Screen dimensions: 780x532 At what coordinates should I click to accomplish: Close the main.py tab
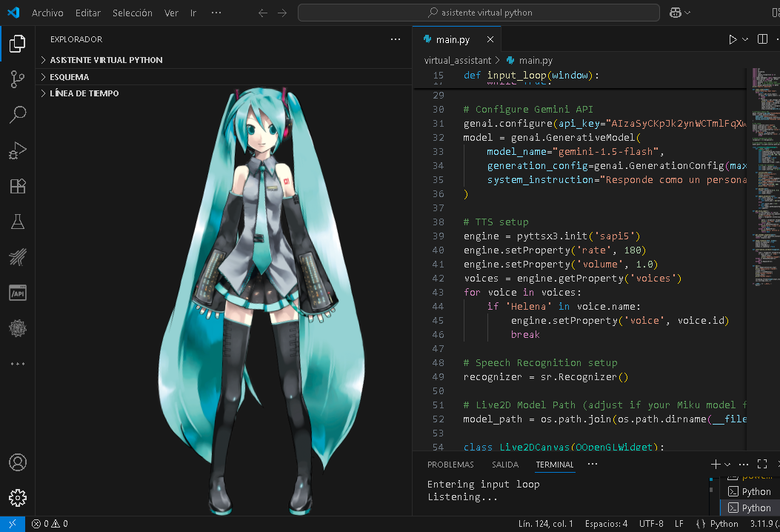click(x=490, y=39)
